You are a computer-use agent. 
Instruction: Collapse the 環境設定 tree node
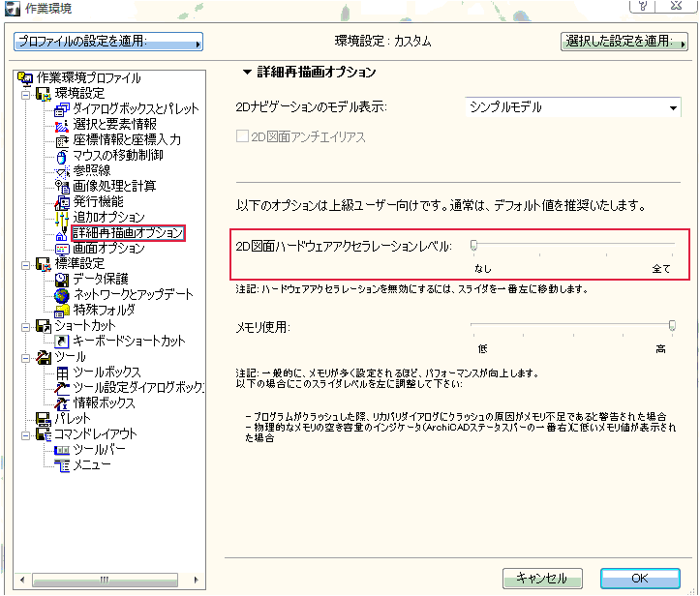pos(26,94)
